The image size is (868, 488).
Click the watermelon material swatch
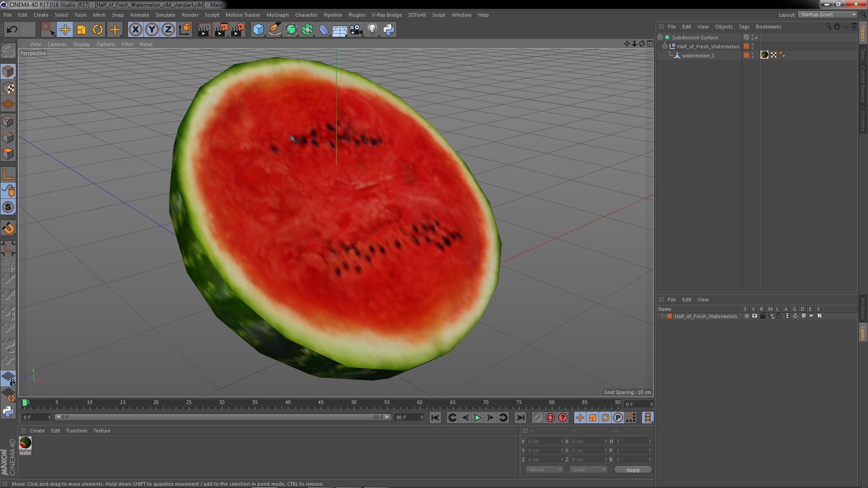[x=25, y=443]
